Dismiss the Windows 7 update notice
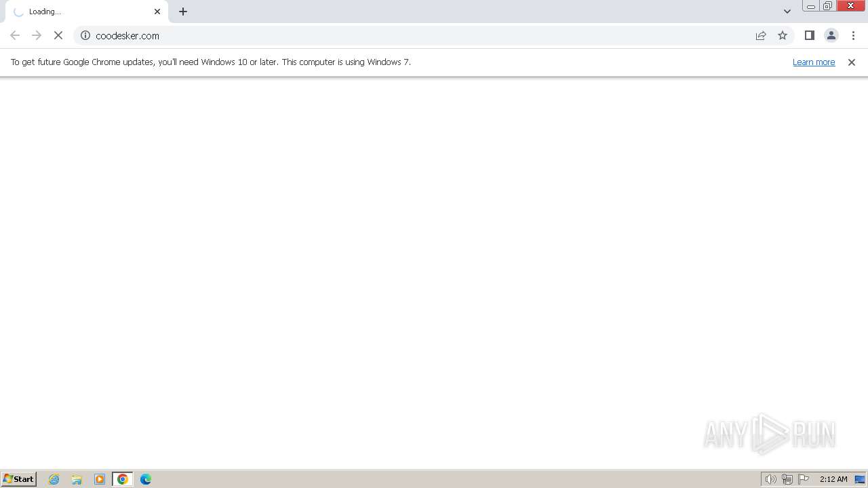Viewport: 868px width, 488px height. 852,62
